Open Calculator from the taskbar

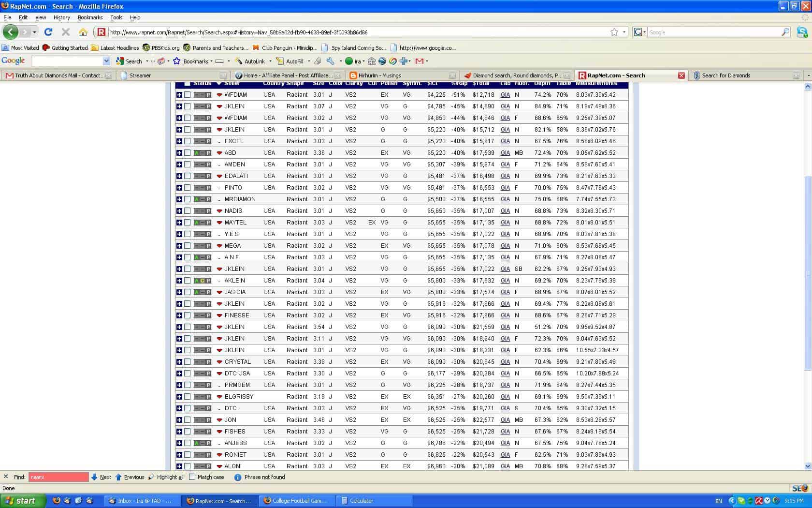(x=375, y=501)
